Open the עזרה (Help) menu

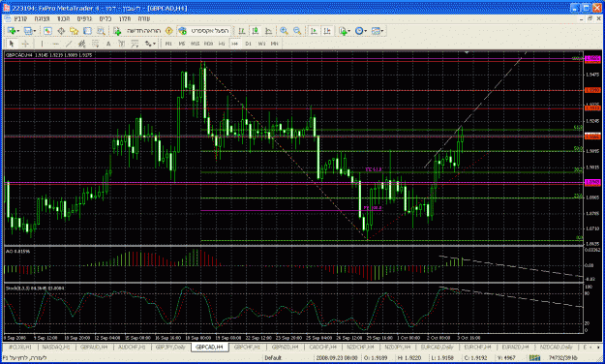pyautogui.click(x=143, y=18)
